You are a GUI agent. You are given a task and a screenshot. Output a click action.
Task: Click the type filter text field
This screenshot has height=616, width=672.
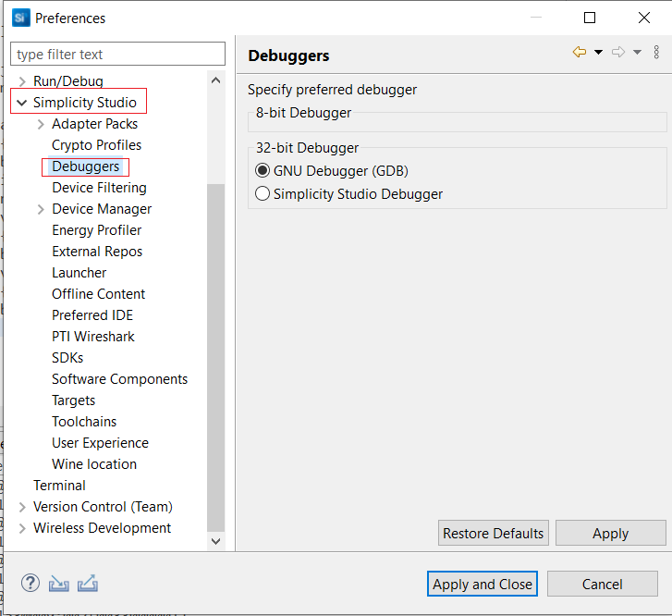[117, 55]
